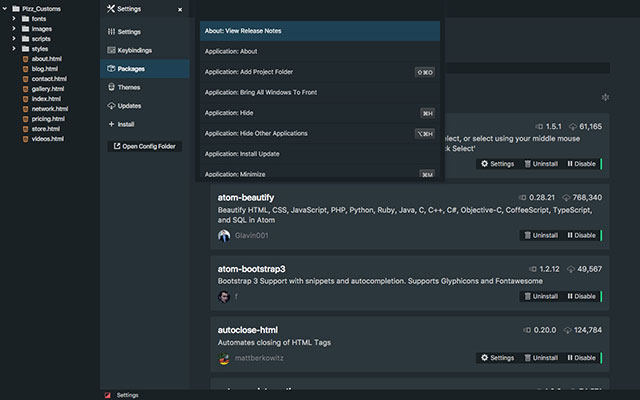Click atom-bootstrap3 author avatar
640x400 pixels.
pyautogui.click(x=224, y=297)
